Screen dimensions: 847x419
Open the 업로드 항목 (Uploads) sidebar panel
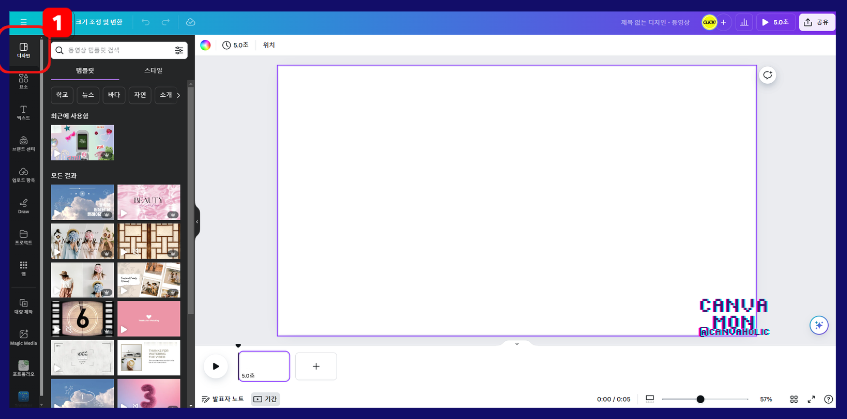(23, 175)
